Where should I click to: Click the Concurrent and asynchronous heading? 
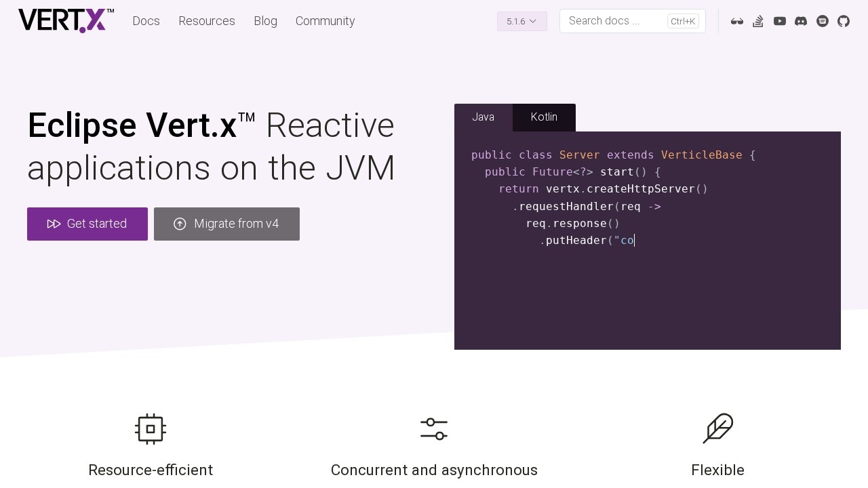tap(434, 470)
